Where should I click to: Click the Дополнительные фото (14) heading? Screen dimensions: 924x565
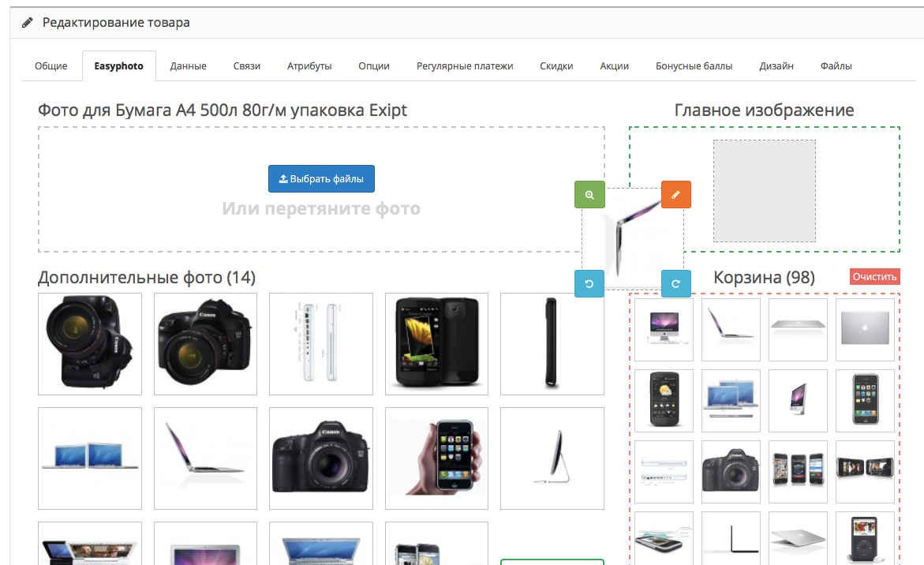[147, 278]
